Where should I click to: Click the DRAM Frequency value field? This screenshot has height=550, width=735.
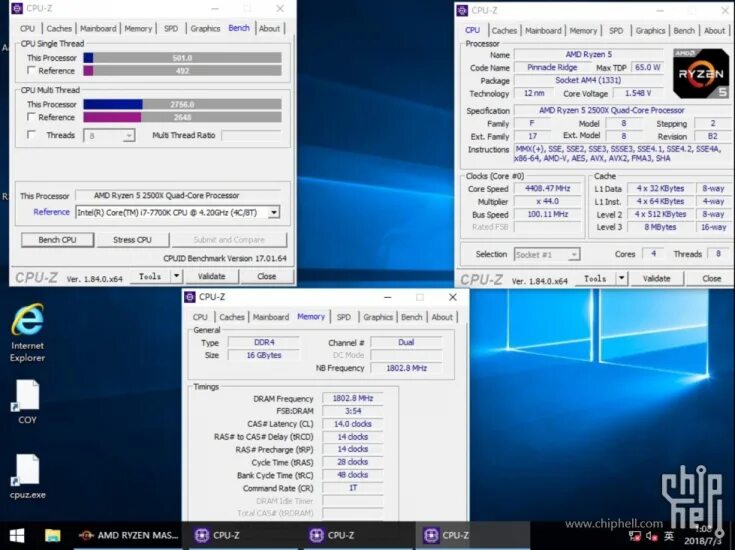click(352, 399)
